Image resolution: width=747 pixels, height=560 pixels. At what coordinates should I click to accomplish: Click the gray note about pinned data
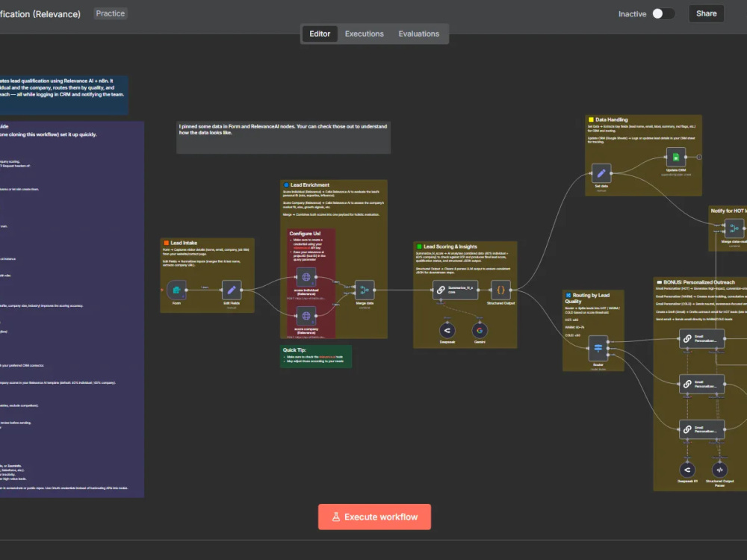pyautogui.click(x=283, y=137)
